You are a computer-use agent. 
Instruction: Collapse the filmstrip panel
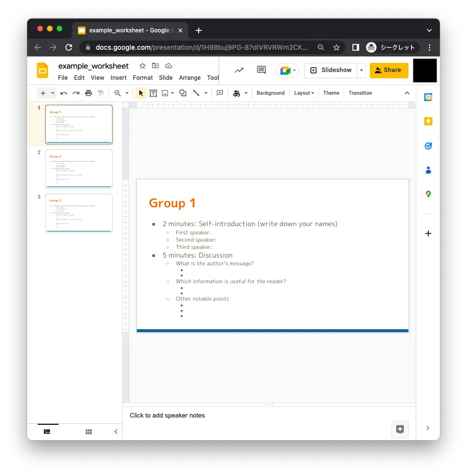click(x=116, y=432)
